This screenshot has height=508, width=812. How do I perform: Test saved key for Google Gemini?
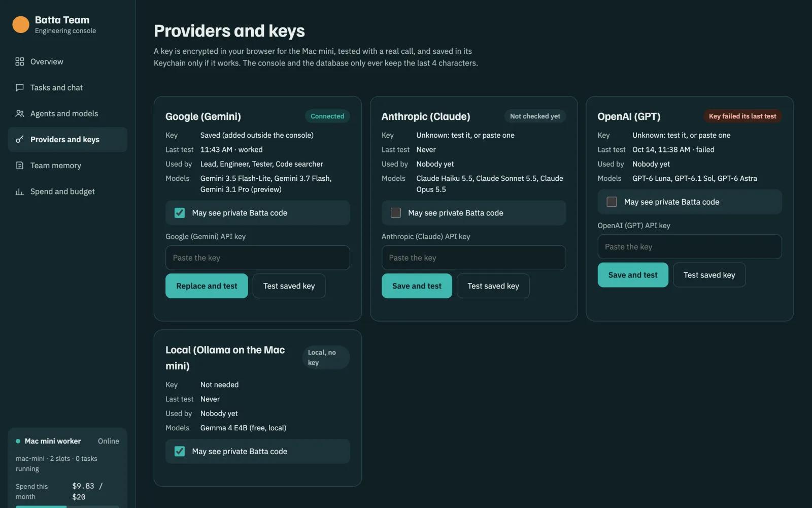click(x=289, y=286)
